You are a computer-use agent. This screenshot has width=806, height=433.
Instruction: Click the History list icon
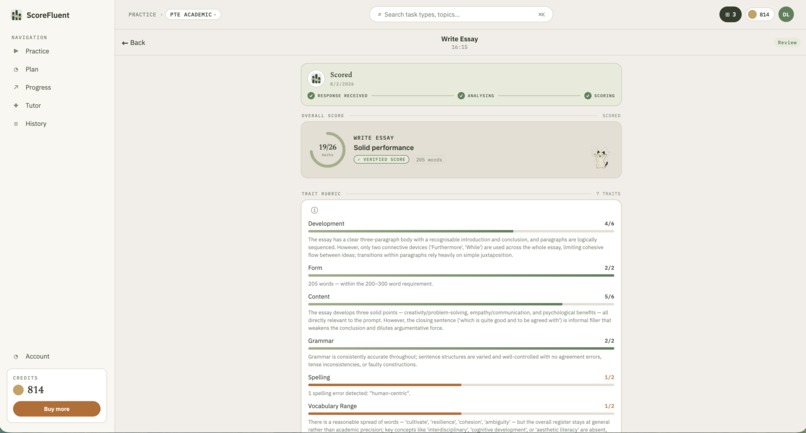point(16,123)
